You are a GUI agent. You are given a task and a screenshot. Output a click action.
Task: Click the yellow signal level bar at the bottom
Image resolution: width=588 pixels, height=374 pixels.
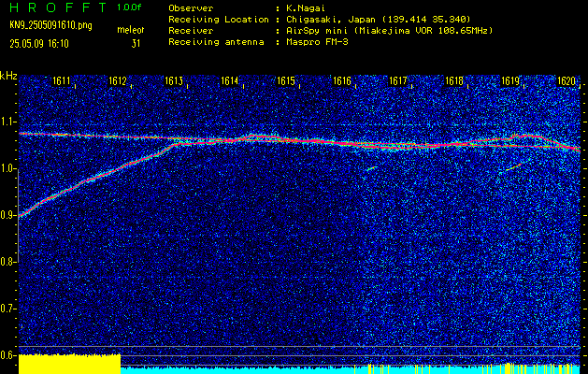[x=69, y=364]
